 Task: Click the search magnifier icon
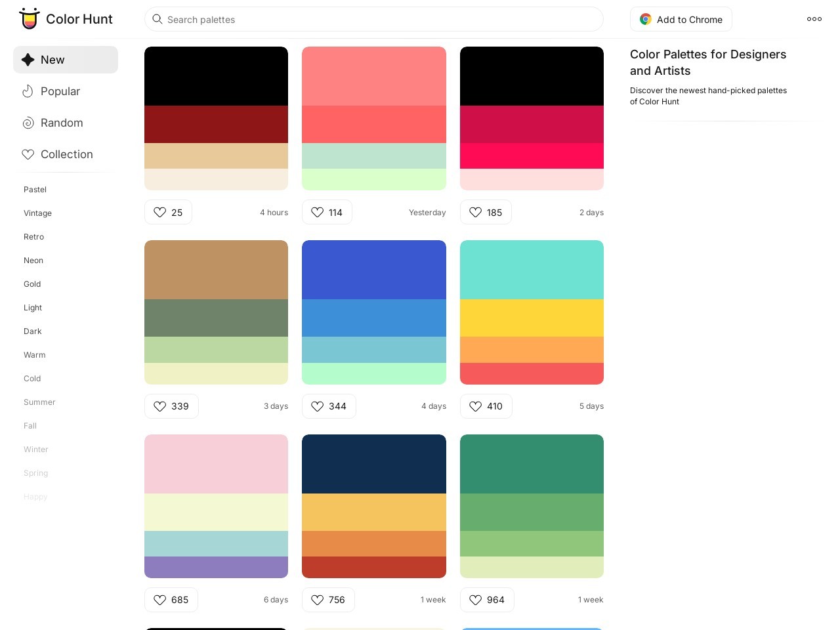157,19
